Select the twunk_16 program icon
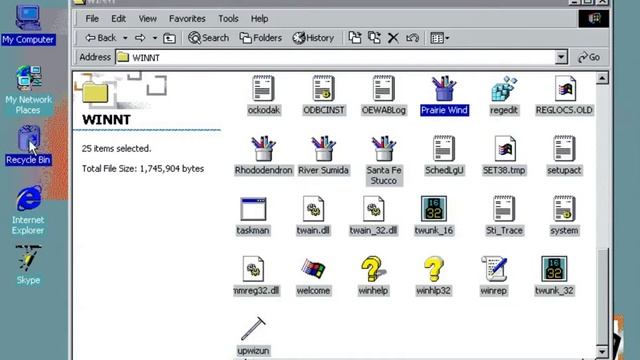The width and height of the screenshot is (640, 360). (433, 209)
